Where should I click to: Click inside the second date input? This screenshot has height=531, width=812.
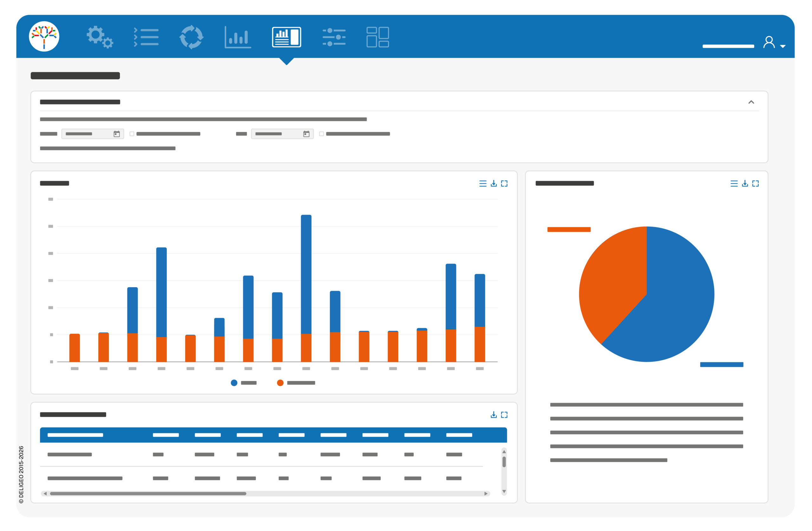(x=282, y=134)
